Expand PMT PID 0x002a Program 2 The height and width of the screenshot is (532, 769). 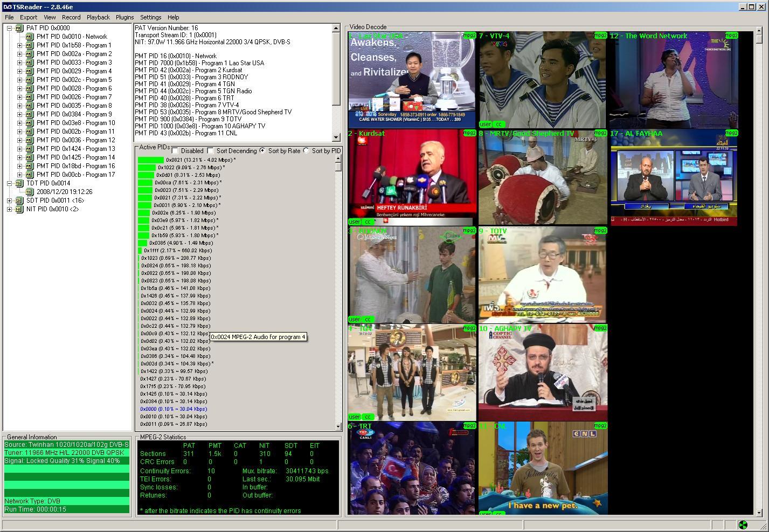[x=19, y=54]
